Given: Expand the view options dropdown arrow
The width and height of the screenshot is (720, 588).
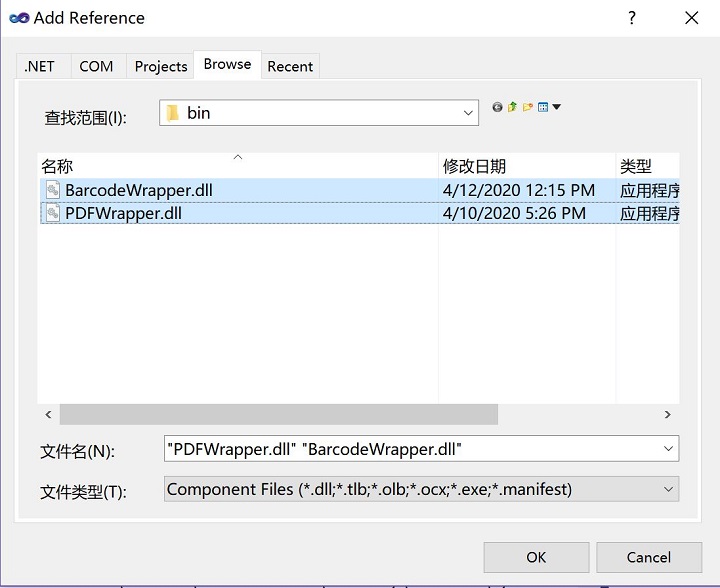Looking at the screenshot, I should [x=557, y=107].
